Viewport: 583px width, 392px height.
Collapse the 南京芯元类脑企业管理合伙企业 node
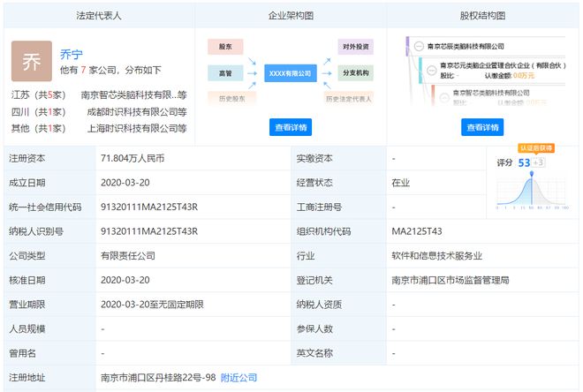coord(431,70)
